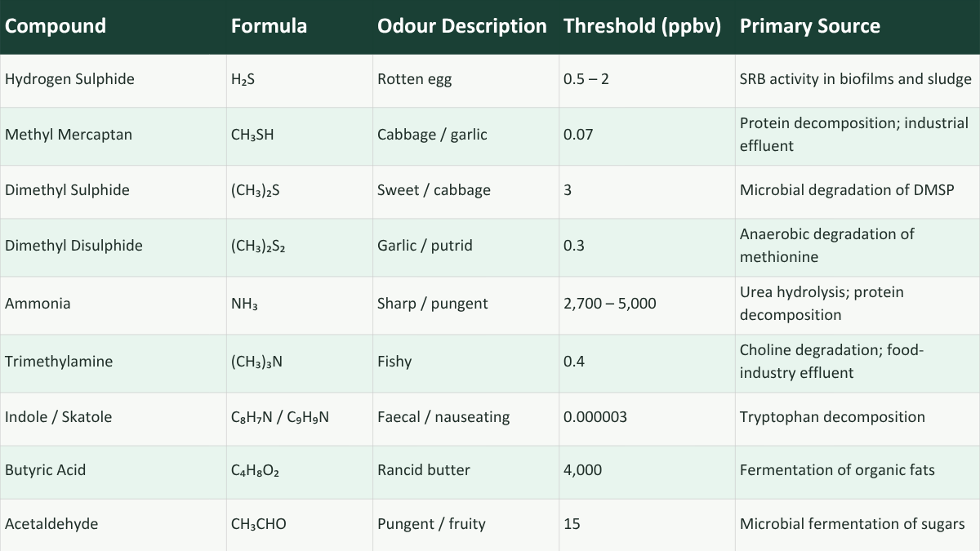The image size is (980, 551).
Task: Click the CH₃SH formula cell
Action: click(x=252, y=135)
